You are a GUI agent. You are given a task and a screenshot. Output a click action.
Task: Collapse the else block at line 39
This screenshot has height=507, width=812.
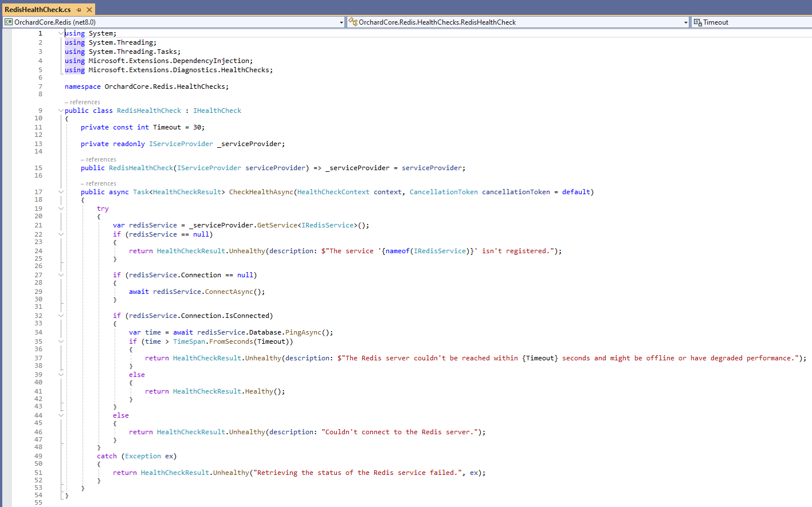click(x=61, y=375)
